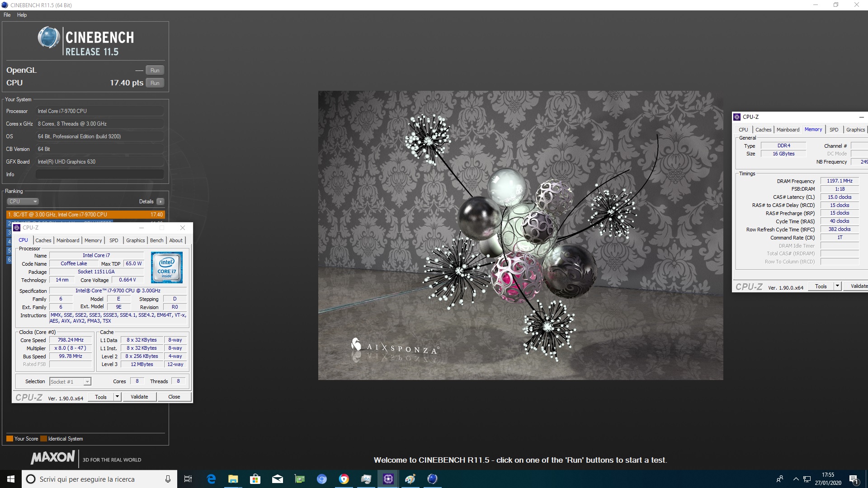Open network status tray icon
Screen dimensions: 868x488
click(x=807, y=479)
